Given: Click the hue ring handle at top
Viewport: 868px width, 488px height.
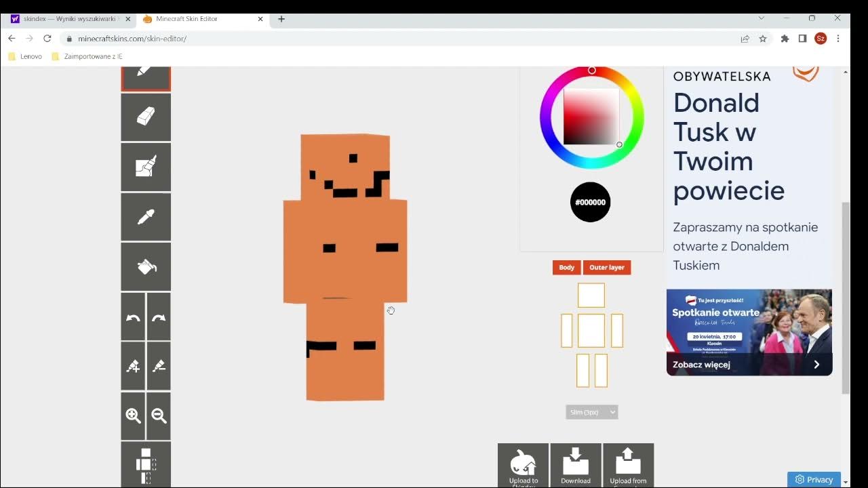Looking at the screenshot, I should (592, 70).
